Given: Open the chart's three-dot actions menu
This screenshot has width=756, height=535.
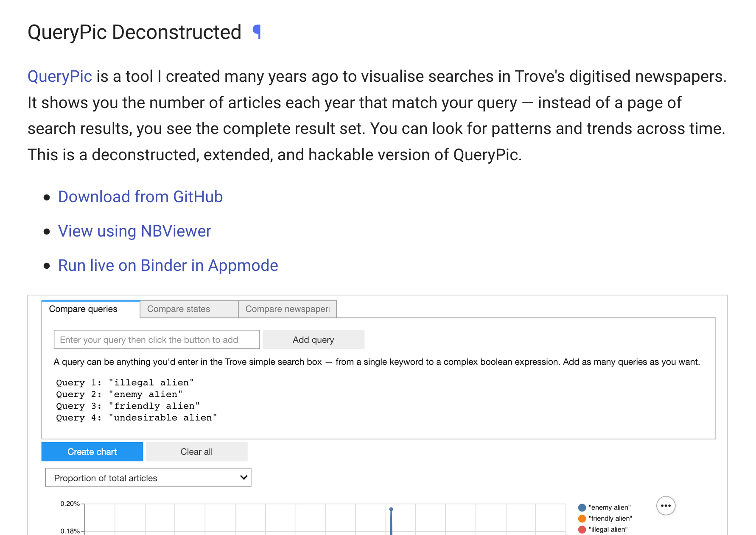Looking at the screenshot, I should tap(666, 505).
